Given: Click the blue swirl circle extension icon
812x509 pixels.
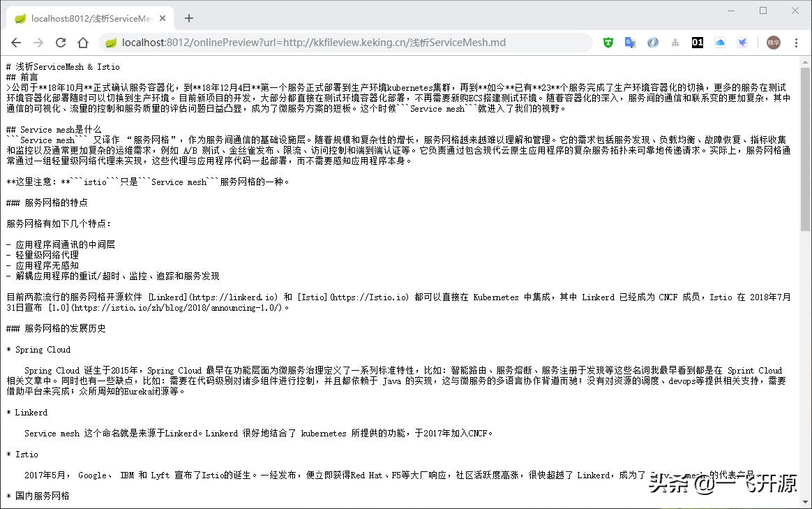Looking at the screenshot, I should (x=652, y=43).
